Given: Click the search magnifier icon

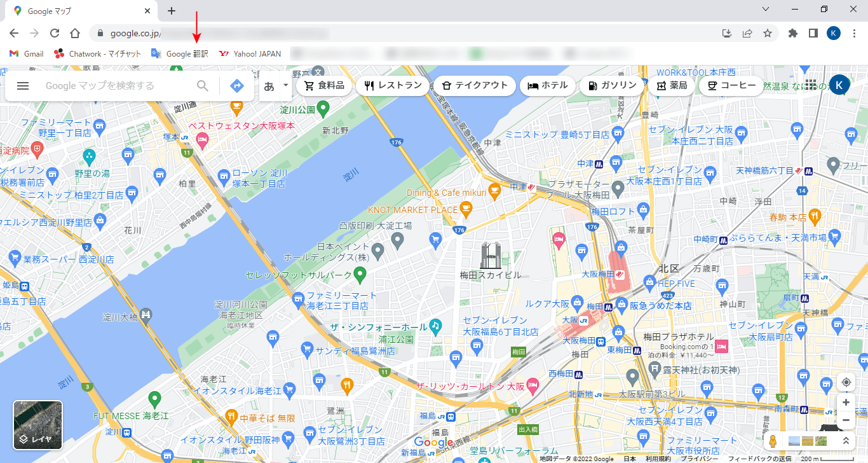Looking at the screenshot, I should pyautogui.click(x=202, y=86).
